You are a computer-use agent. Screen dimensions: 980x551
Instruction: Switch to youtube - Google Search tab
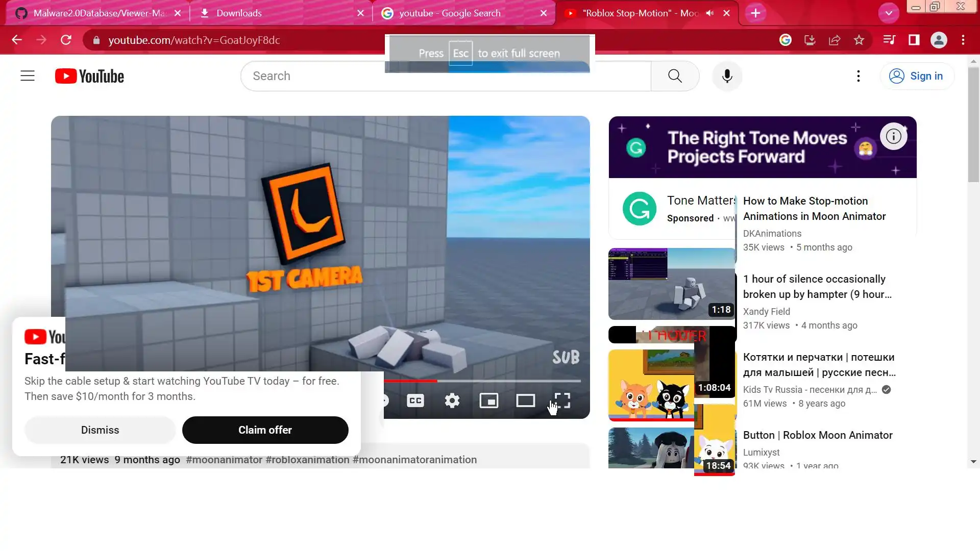[459, 13]
